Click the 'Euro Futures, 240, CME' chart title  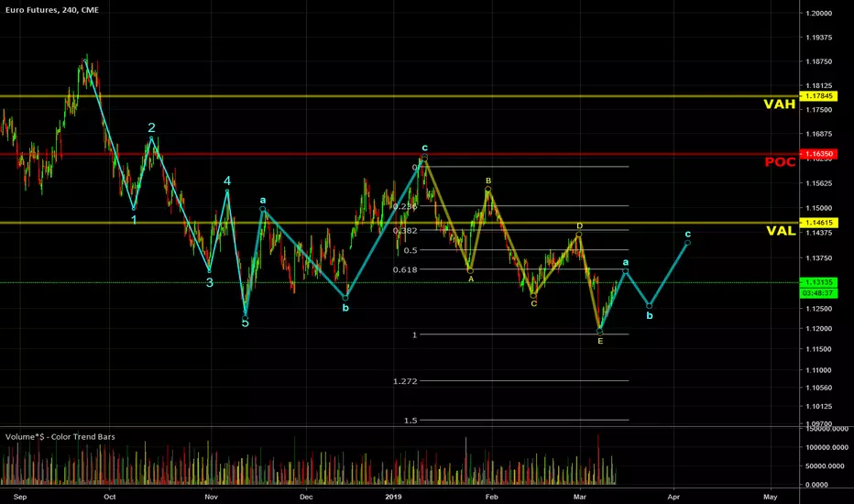tap(52, 10)
